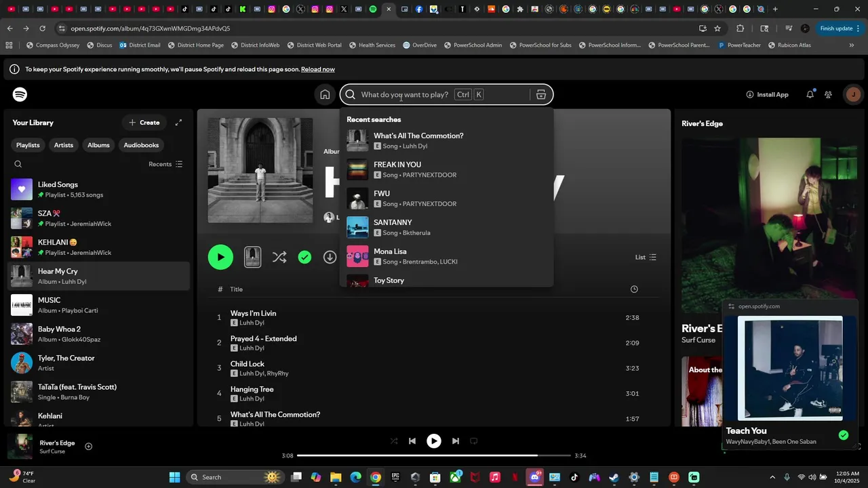
Task: Search within Your Library
Action: [x=18, y=164]
